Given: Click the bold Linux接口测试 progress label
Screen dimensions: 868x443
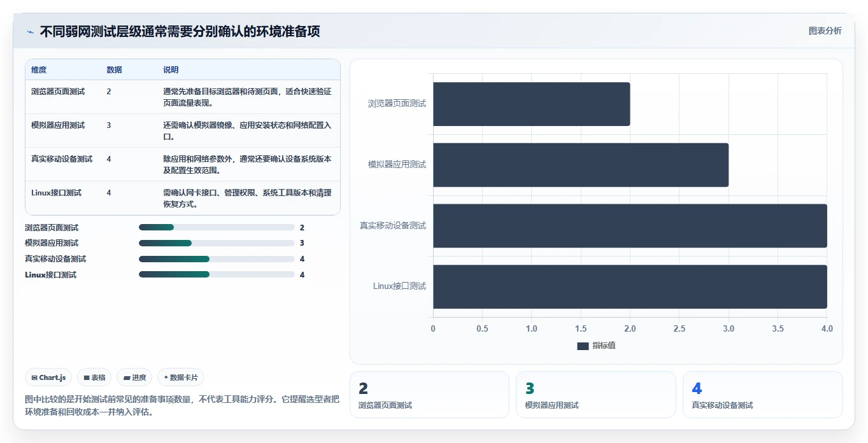Looking at the screenshot, I should [50, 275].
